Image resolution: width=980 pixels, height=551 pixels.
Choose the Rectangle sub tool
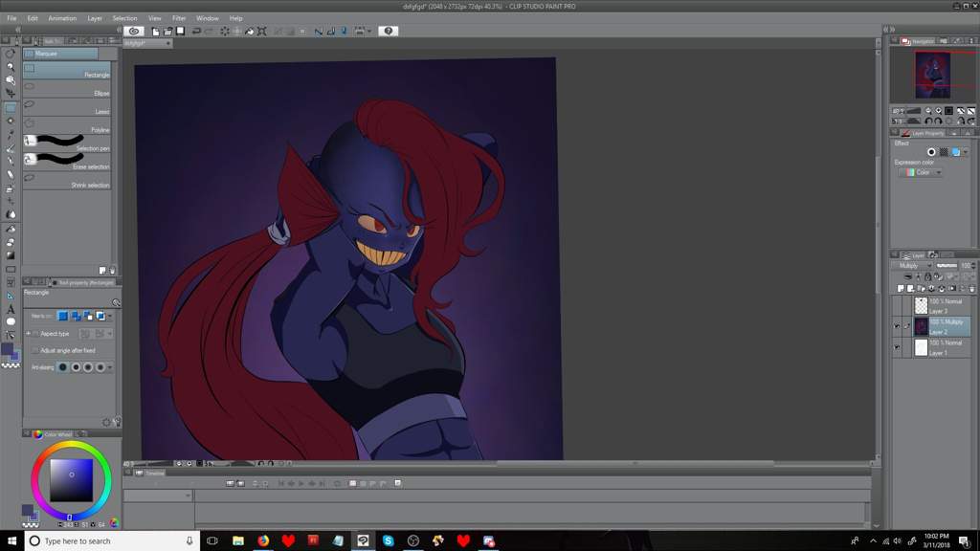(67, 70)
